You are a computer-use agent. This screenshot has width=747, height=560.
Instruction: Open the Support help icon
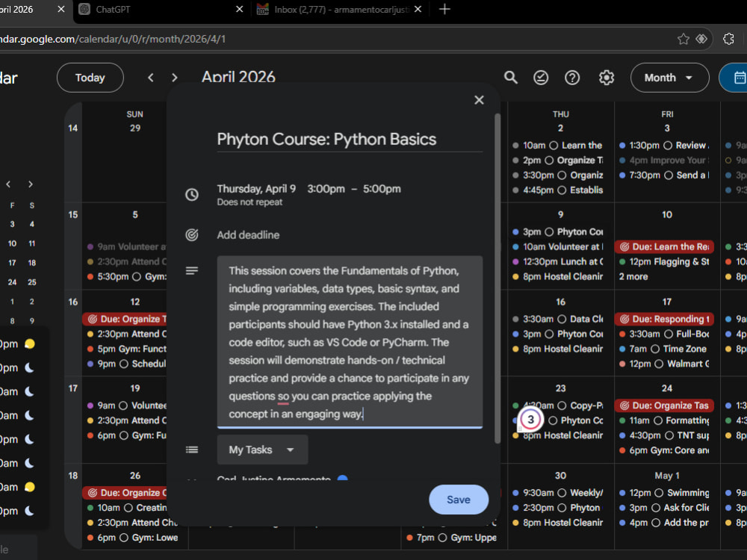pos(571,78)
